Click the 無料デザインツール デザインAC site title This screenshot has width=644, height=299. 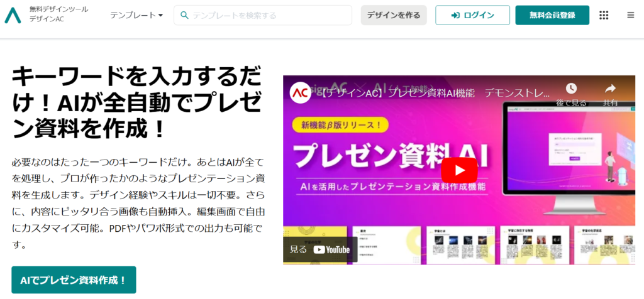click(58, 14)
